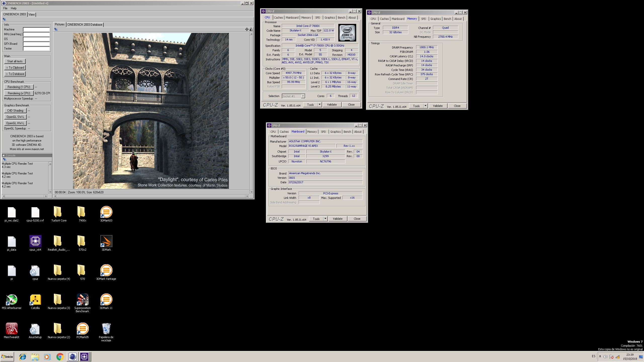
Task: Show hidden tray icons arrow
Action: click(x=600, y=356)
